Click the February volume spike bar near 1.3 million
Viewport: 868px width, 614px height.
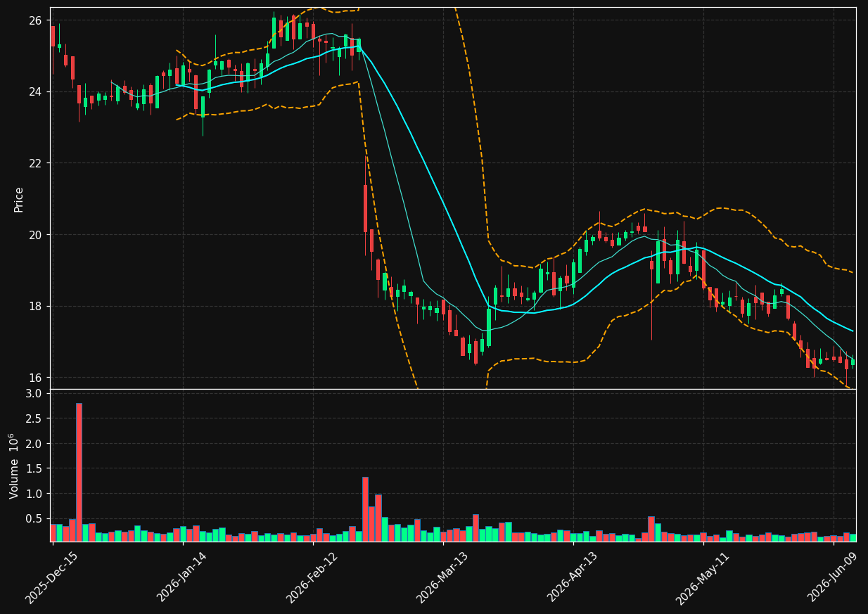[365, 509]
